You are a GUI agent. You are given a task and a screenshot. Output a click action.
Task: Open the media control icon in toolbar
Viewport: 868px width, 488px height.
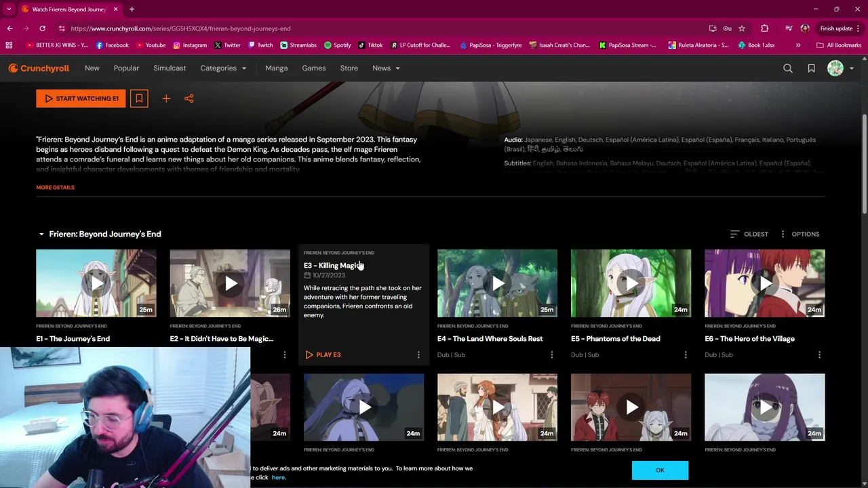point(789,28)
